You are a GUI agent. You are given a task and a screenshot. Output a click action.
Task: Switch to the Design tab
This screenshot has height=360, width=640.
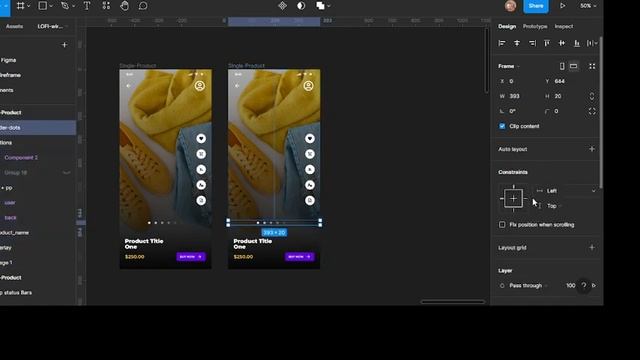click(507, 26)
